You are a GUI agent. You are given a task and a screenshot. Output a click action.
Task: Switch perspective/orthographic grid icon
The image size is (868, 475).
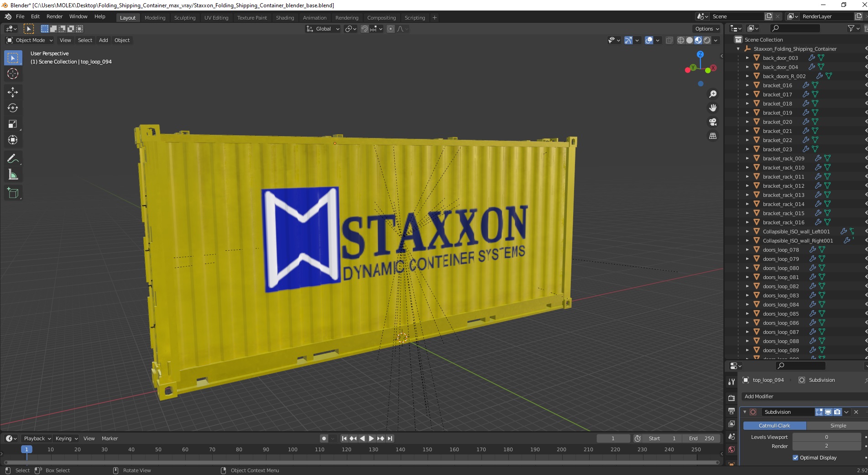coord(713,136)
